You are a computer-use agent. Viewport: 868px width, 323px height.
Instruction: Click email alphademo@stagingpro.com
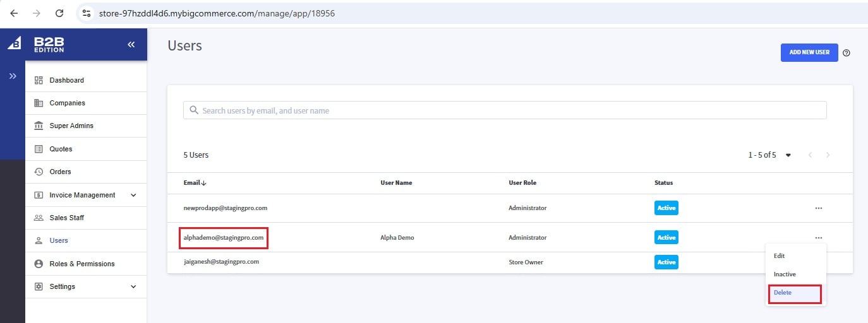pos(223,238)
